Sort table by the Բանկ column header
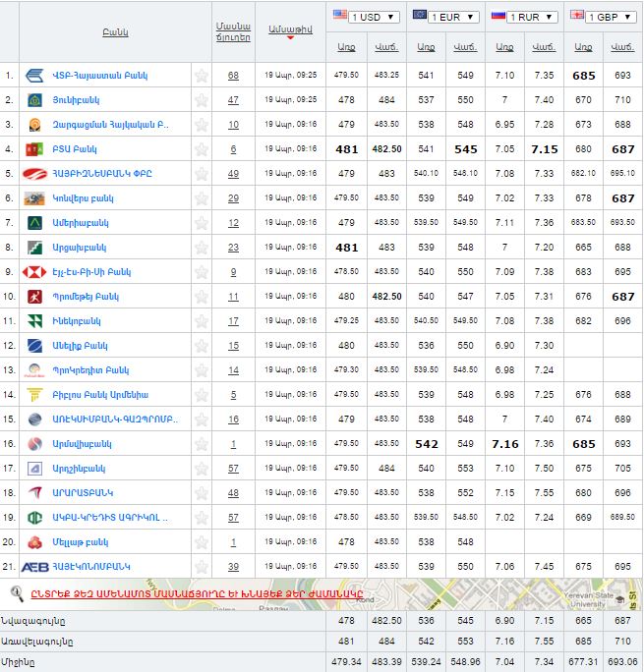Screen dimensions: 644x672 [x=115, y=32]
